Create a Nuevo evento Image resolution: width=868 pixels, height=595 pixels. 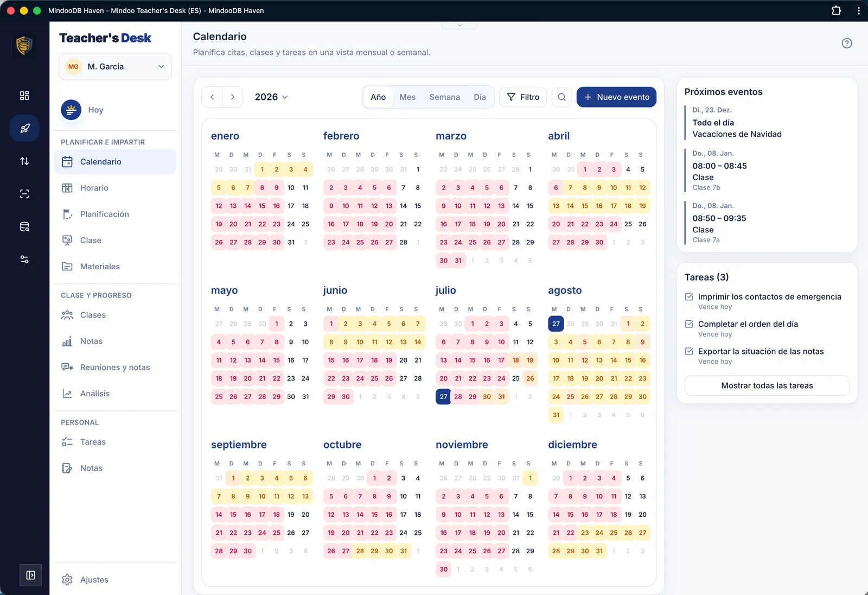pos(616,97)
